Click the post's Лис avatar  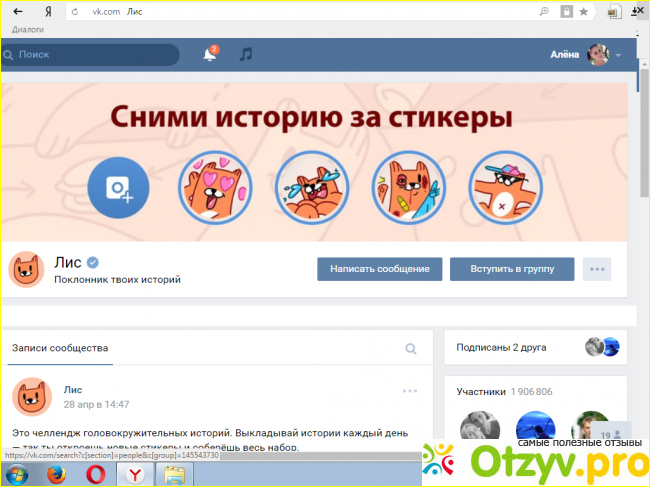pyautogui.click(x=32, y=397)
